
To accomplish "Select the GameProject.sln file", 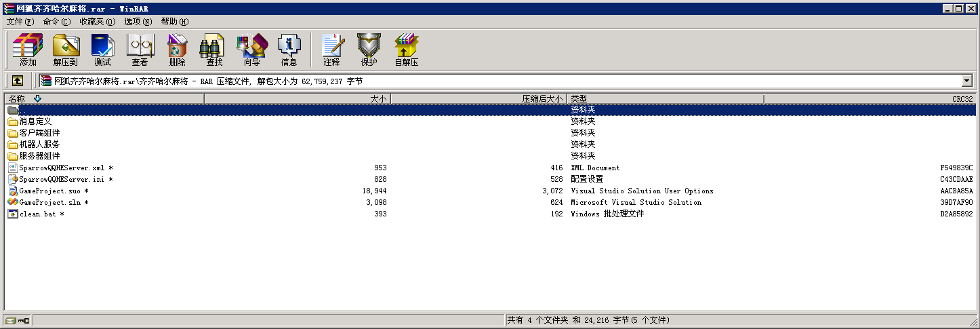I will 52,202.
